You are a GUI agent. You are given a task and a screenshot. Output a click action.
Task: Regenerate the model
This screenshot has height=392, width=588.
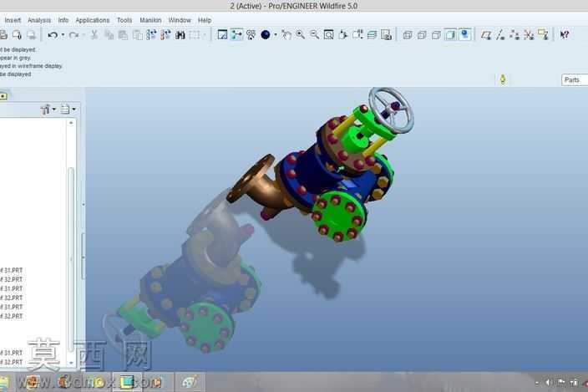click(151, 35)
